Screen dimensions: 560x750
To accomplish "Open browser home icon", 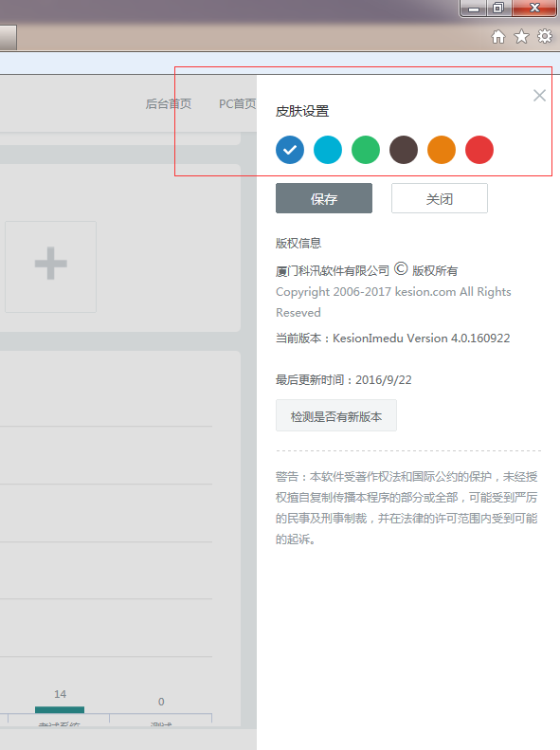I will (497, 37).
